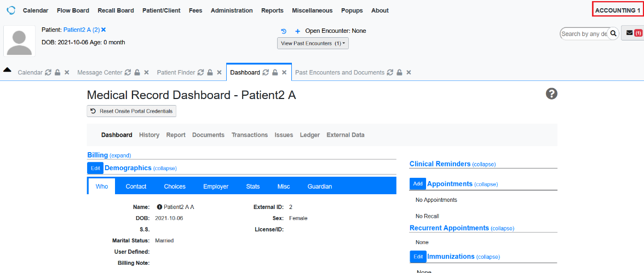Open the External Data link

346,135
